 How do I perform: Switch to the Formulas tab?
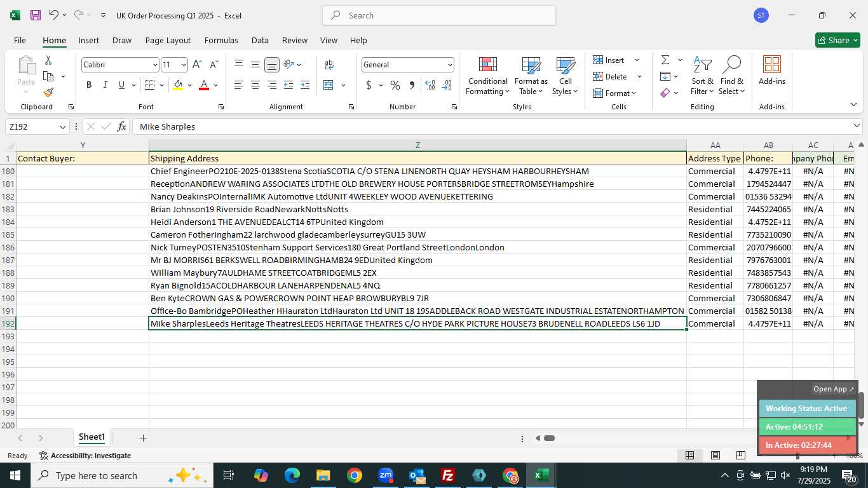(x=221, y=40)
